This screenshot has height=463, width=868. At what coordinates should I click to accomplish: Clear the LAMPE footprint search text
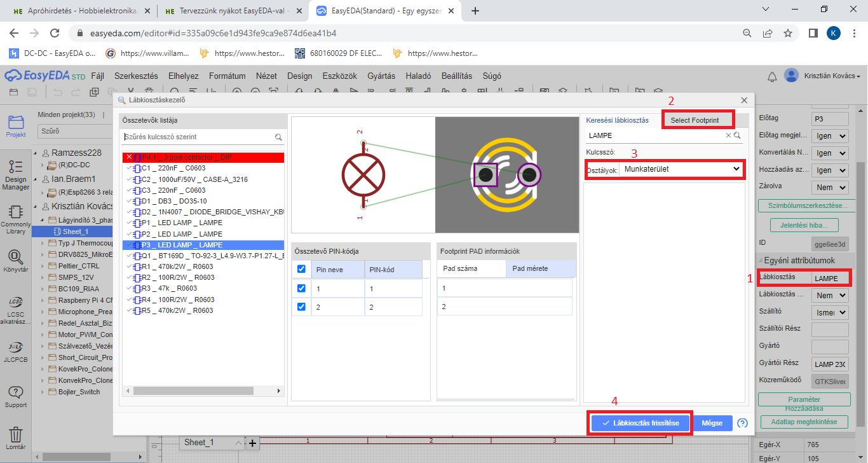729,135
